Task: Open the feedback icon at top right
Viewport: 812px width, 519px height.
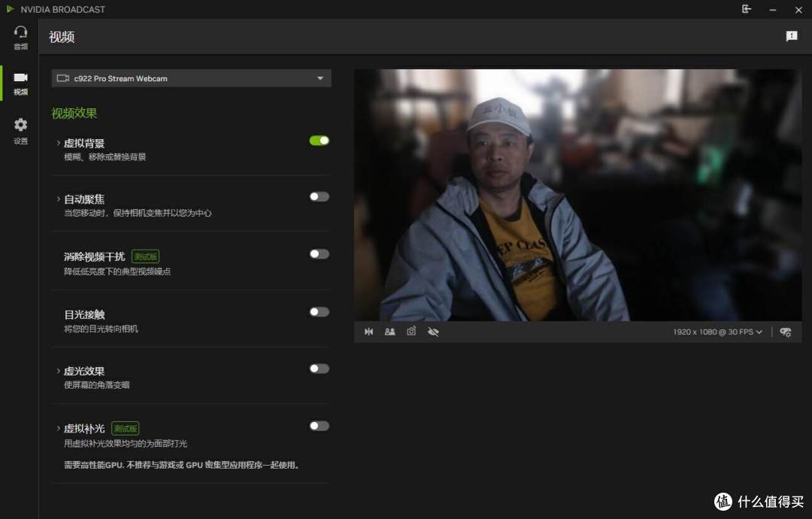Action: tap(791, 36)
